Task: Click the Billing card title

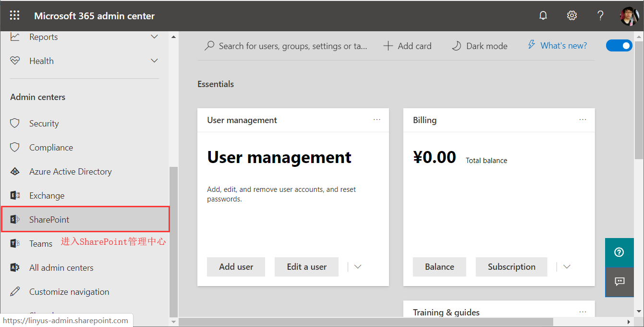Action: click(x=425, y=120)
